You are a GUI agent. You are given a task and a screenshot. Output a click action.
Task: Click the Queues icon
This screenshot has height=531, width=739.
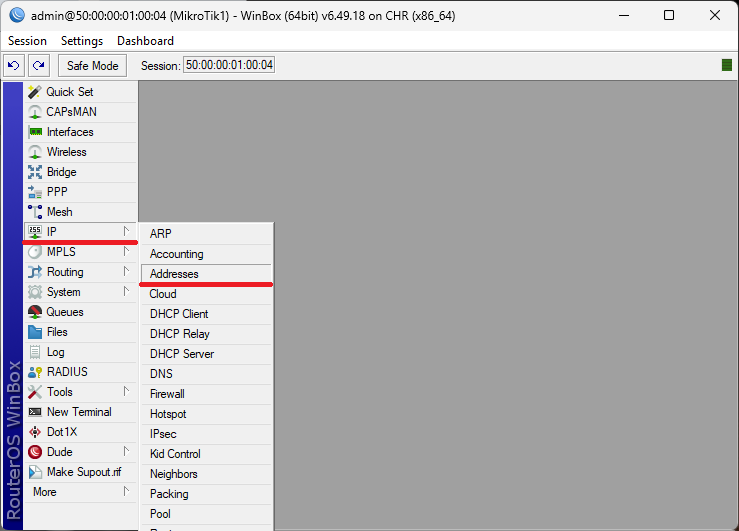(x=35, y=312)
